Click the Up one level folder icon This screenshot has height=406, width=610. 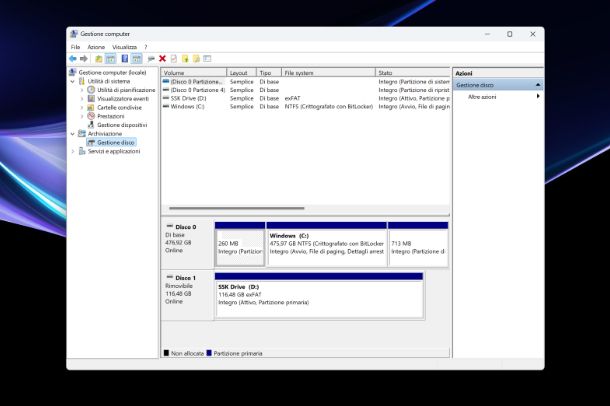pyautogui.click(x=100, y=59)
